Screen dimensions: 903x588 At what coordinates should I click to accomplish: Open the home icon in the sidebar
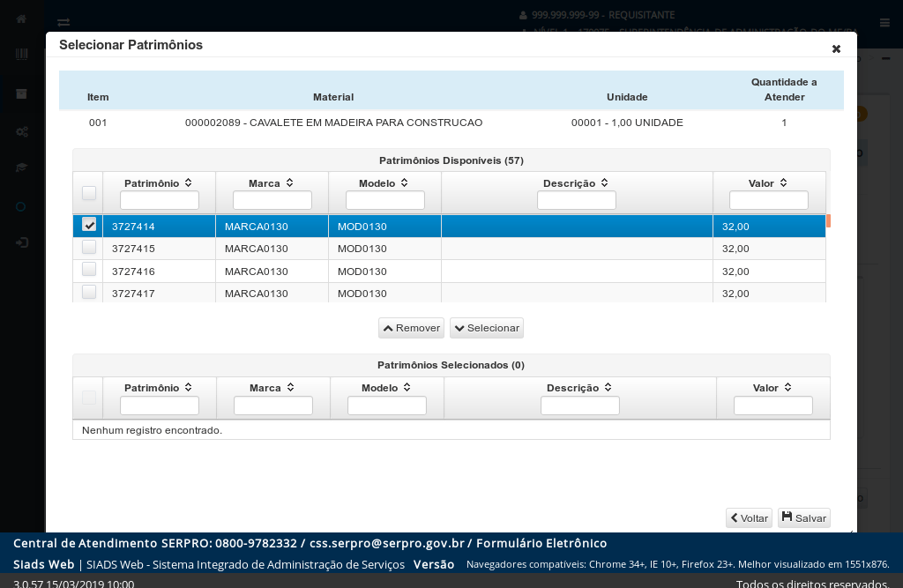21,19
